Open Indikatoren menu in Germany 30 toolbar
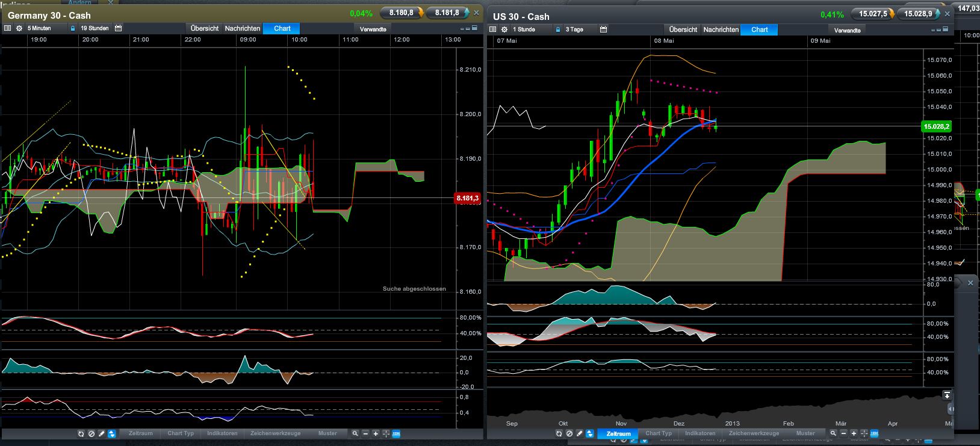This screenshot has height=446, width=980. (222, 433)
